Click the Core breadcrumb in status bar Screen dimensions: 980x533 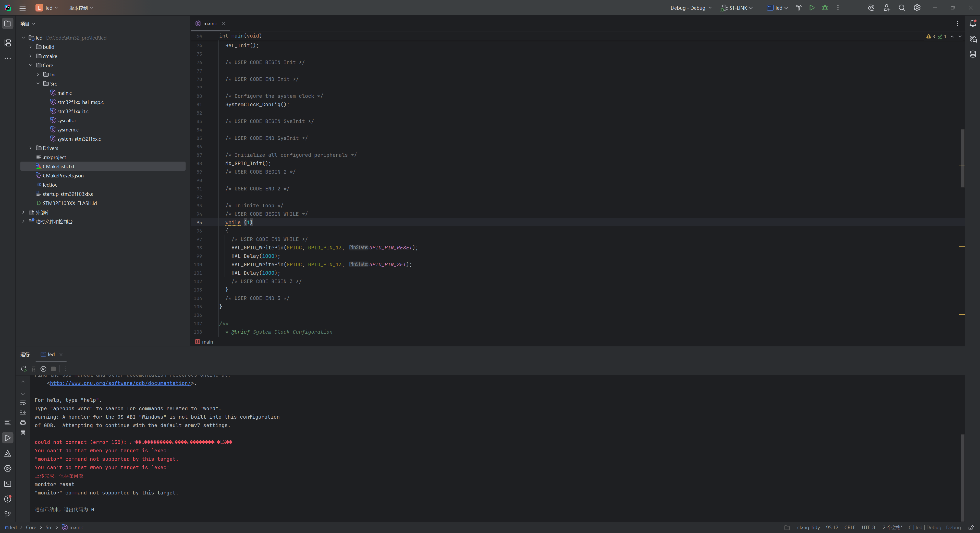[x=31, y=527]
